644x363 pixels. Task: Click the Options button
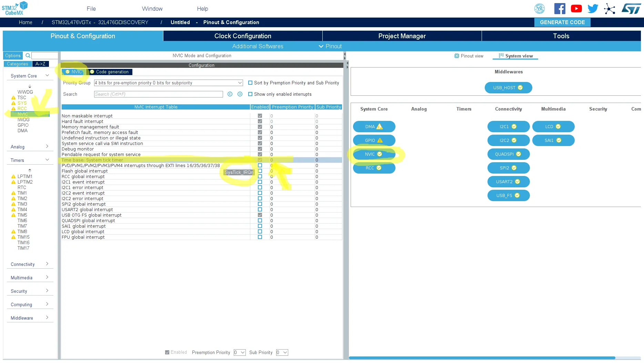[x=13, y=55]
